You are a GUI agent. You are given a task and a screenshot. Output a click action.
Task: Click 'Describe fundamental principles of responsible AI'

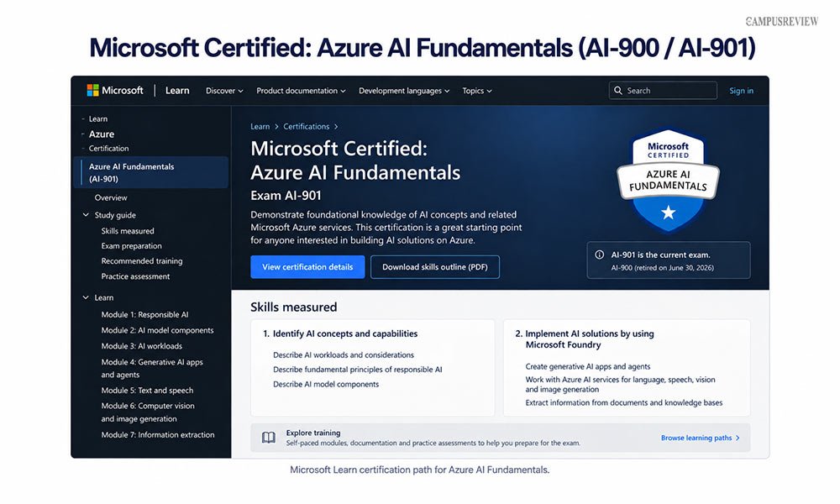357,370
